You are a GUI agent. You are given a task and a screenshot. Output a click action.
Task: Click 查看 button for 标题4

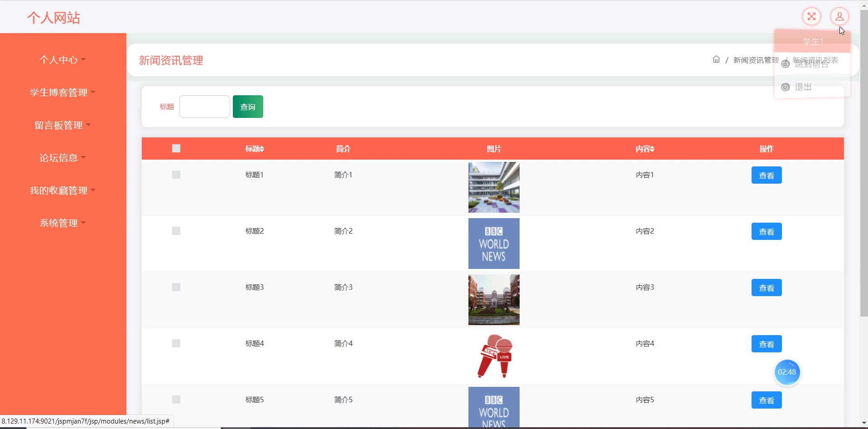click(767, 344)
